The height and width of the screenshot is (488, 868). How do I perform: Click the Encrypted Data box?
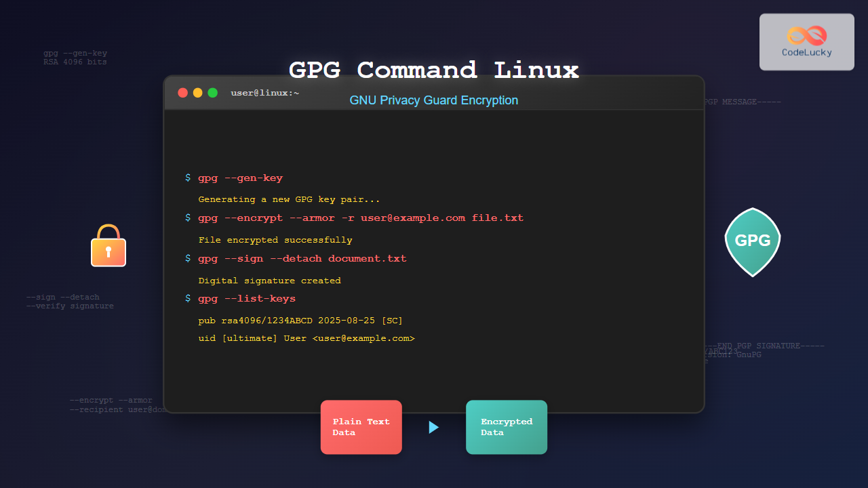click(x=507, y=427)
